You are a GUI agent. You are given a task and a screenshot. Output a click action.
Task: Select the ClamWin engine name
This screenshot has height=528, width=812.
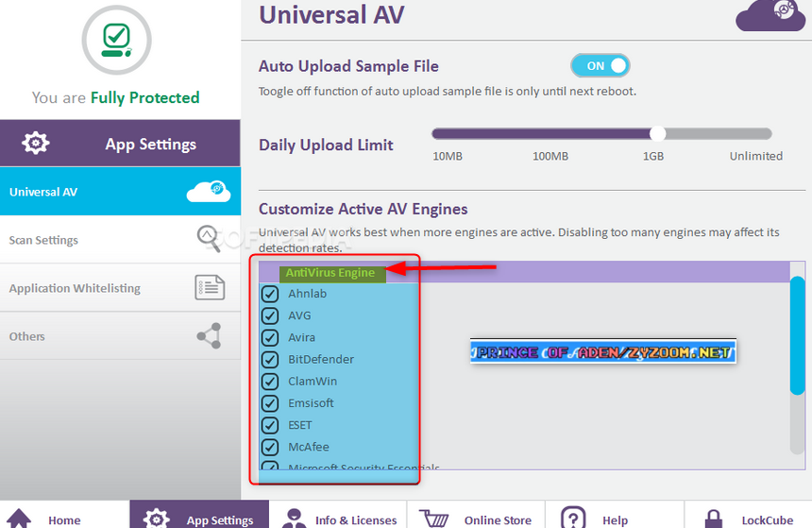[313, 382]
